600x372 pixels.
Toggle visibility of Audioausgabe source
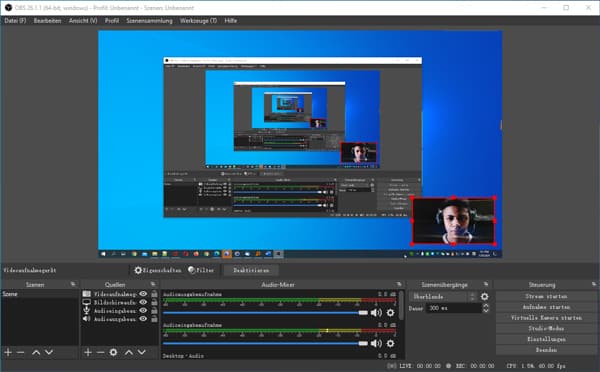tap(143, 319)
